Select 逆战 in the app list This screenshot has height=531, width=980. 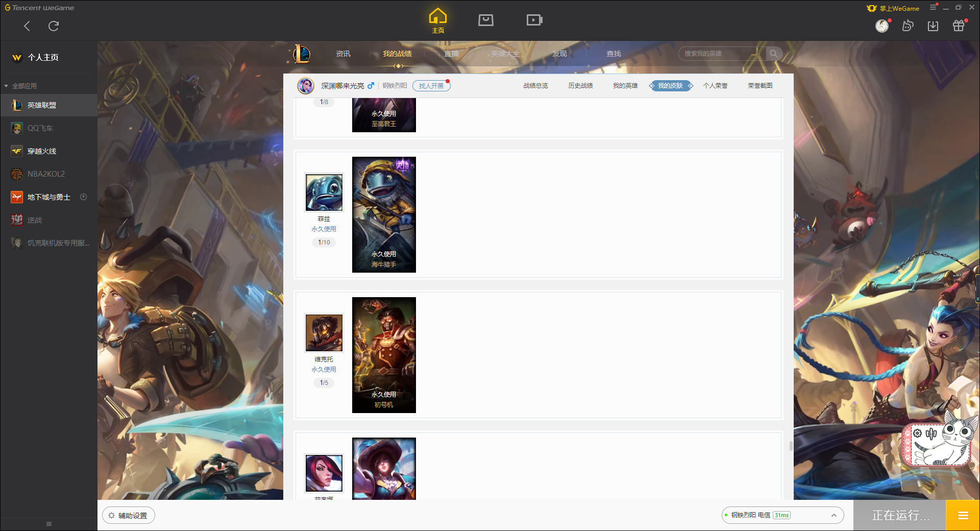[x=48, y=220]
